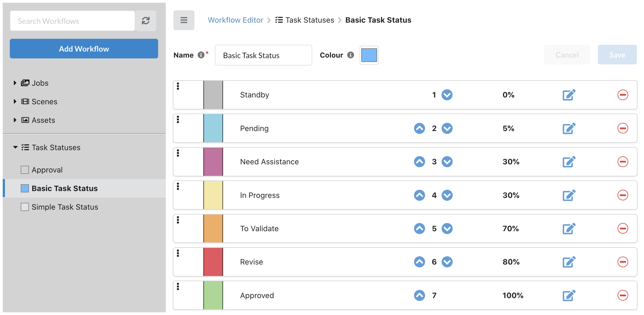644x315 pixels.
Task: Move In Progress status down
Action: (x=447, y=195)
